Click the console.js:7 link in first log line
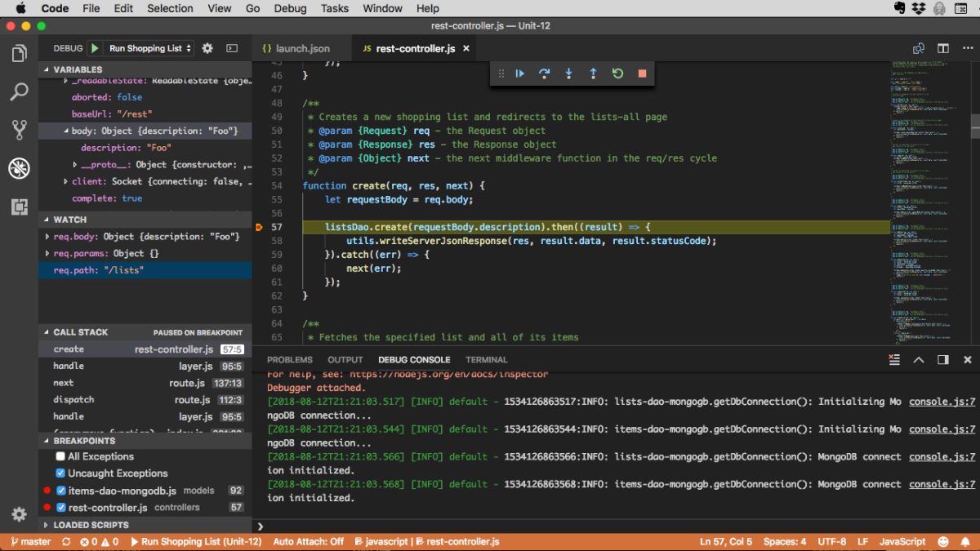 [942, 402]
